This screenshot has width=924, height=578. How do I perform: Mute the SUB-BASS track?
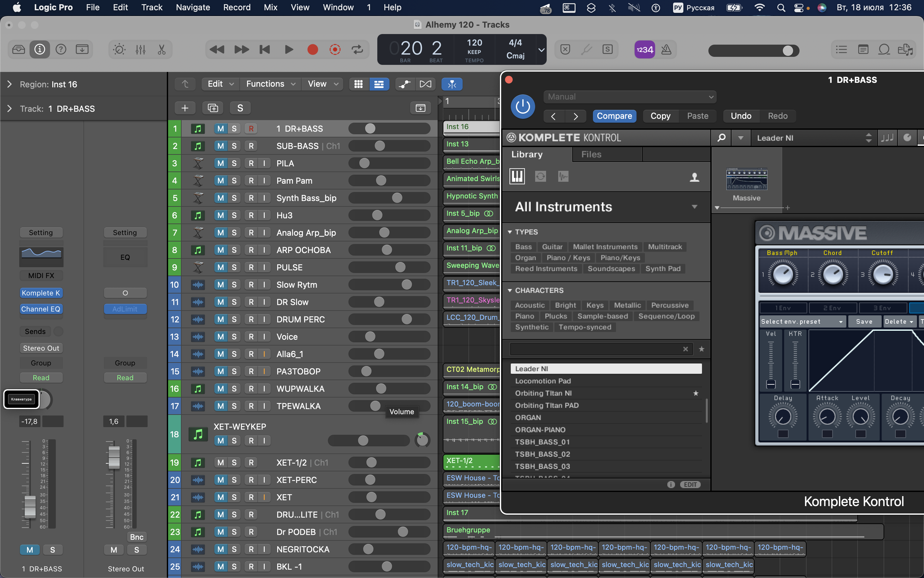pos(221,146)
